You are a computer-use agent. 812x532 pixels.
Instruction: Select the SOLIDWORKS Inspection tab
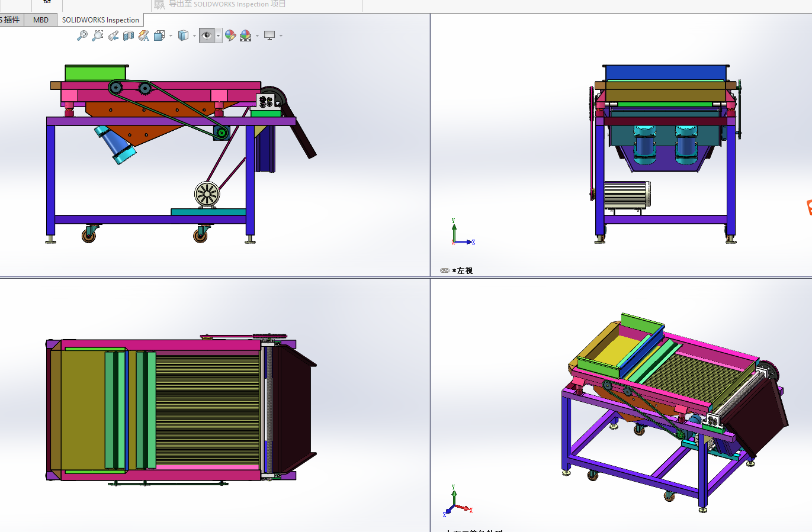tap(101, 20)
